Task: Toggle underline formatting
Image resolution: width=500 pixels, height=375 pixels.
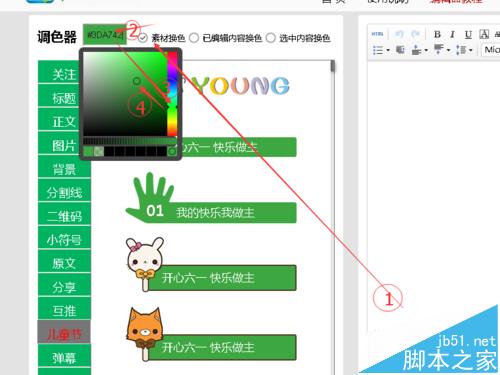Action: (x=468, y=34)
